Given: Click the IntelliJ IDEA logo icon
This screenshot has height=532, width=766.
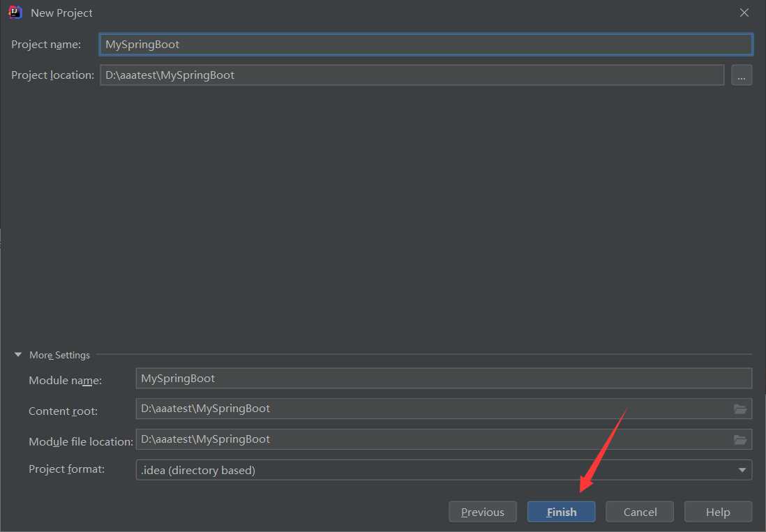Looking at the screenshot, I should click(15, 13).
